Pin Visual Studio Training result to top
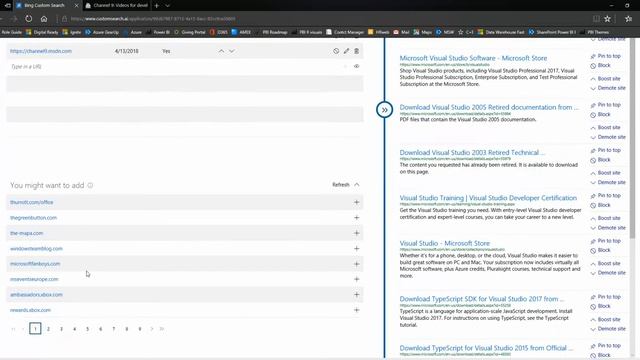Viewport: 640px width, 360px height. 605,196
